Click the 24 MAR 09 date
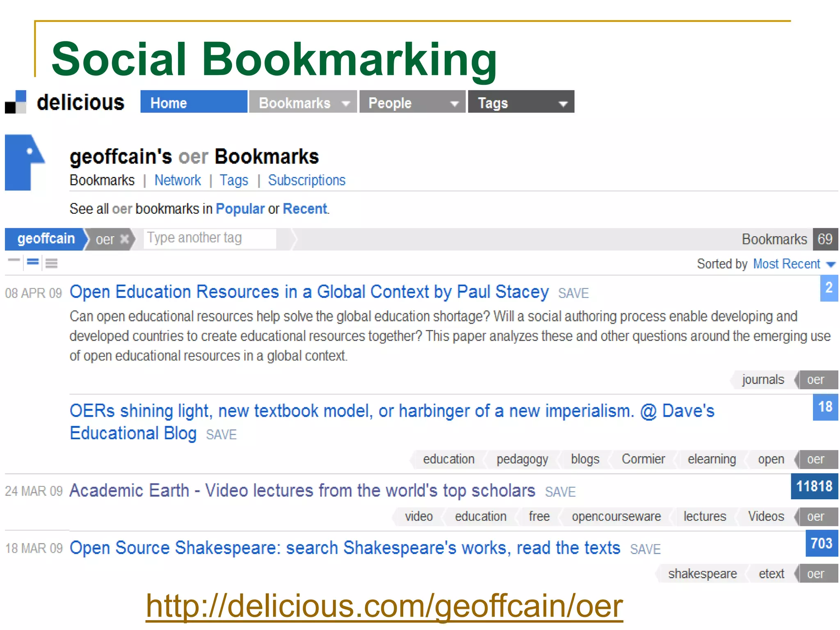 pos(34,491)
